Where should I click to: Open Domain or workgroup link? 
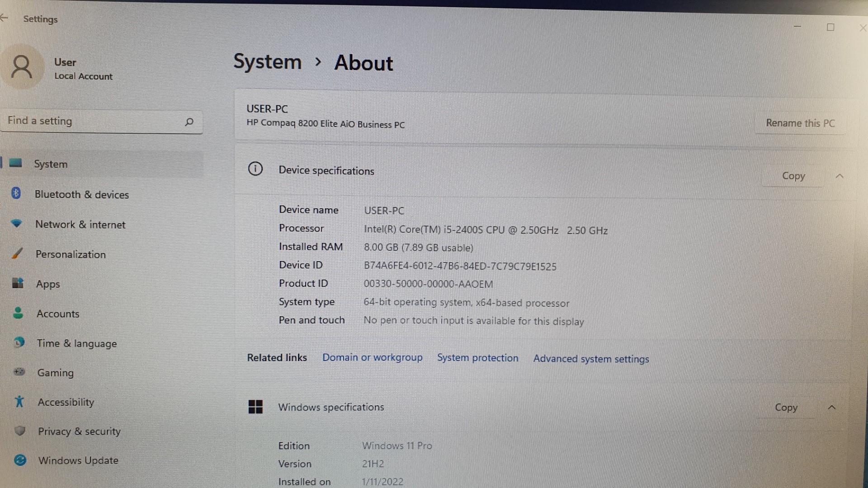tap(373, 357)
